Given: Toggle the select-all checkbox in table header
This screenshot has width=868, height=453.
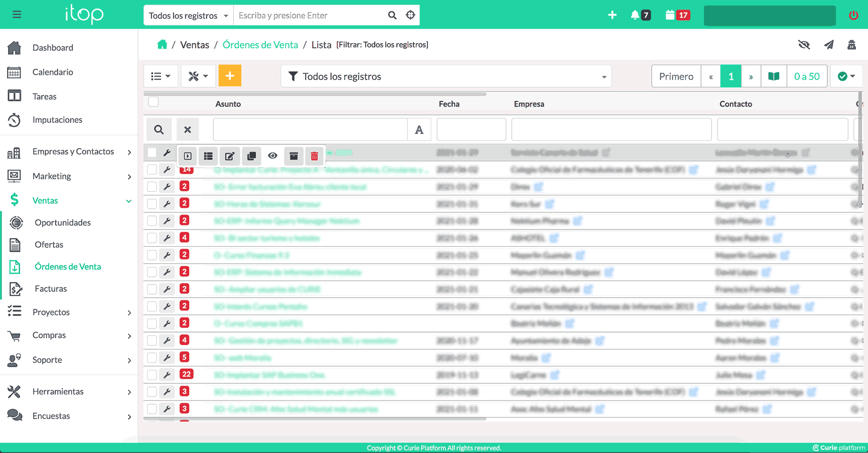Looking at the screenshot, I should pyautogui.click(x=154, y=102).
